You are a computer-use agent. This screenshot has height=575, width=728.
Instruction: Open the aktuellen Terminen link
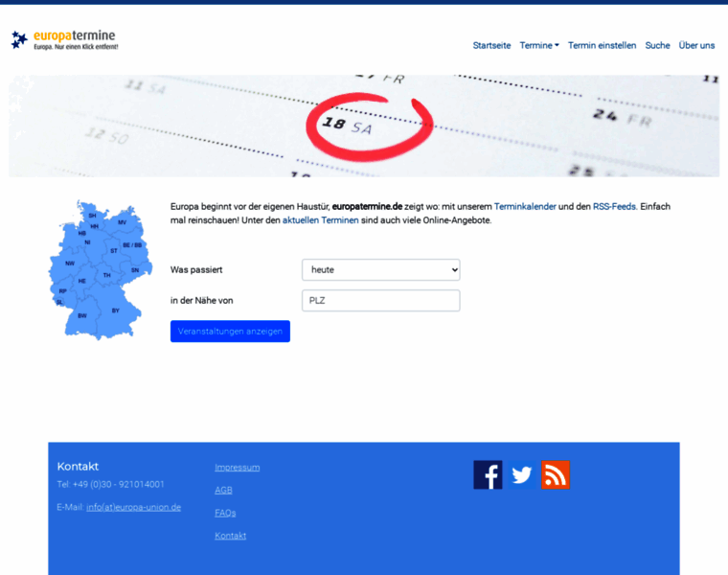click(320, 220)
